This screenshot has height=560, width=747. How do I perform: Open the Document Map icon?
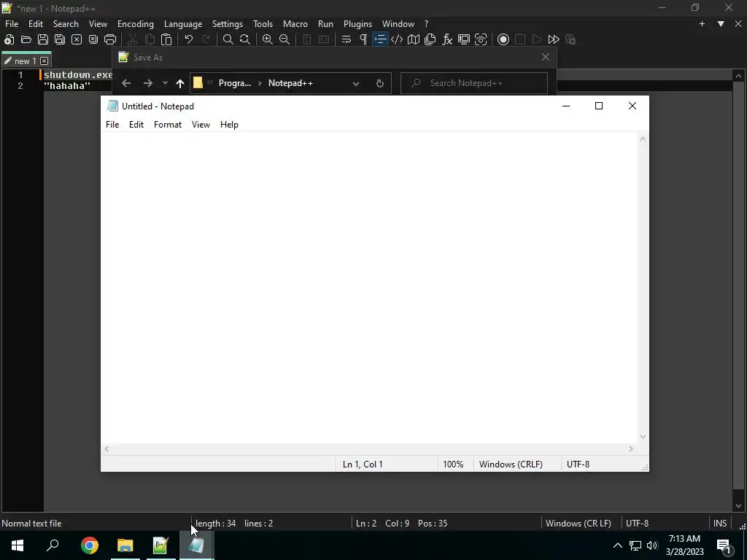click(x=414, y=39)
